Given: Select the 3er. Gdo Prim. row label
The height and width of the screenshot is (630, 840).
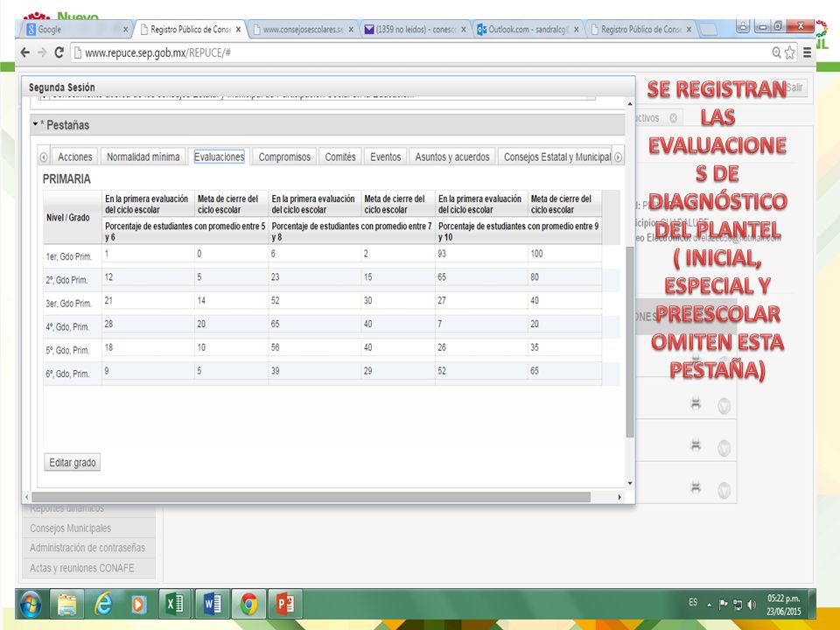Looking at the screenshot, I should coord(69,304).
